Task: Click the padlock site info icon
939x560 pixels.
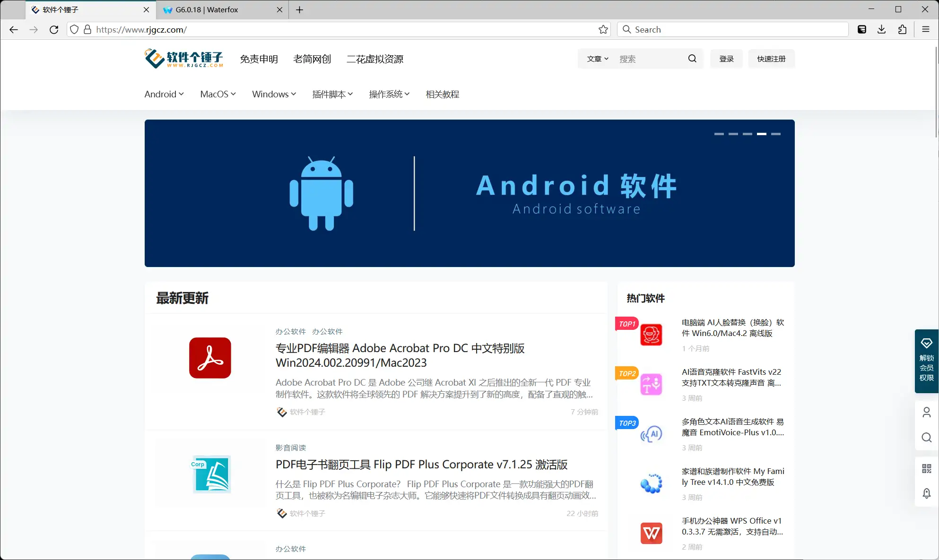Action: [x=87, y=29]
